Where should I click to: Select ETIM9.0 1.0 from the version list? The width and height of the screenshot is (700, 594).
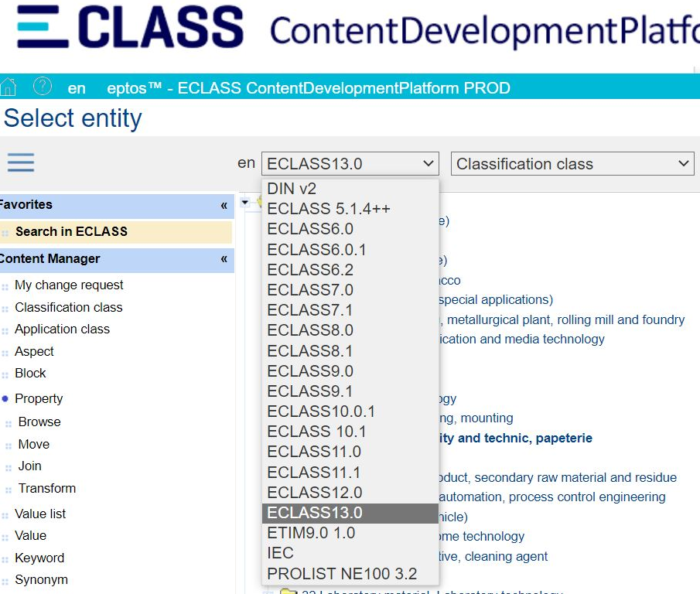312,532
